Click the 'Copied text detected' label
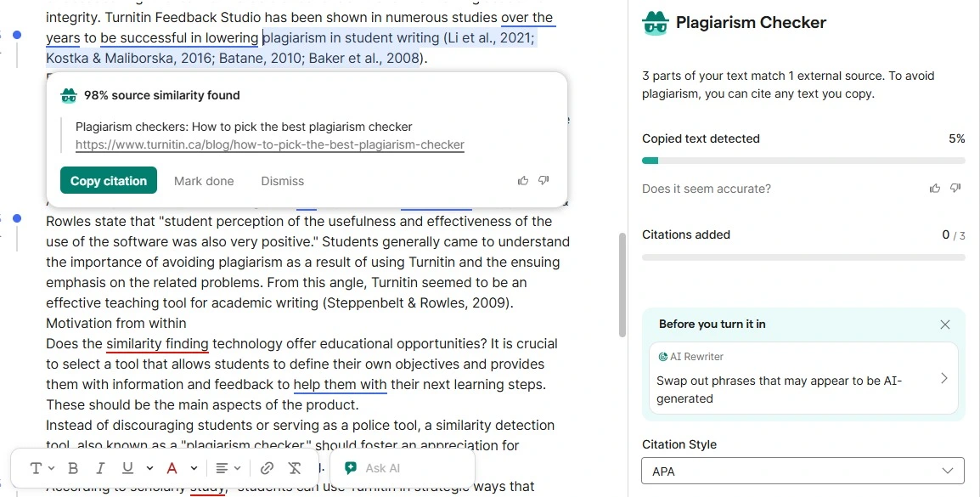 (x=701, y=138)
